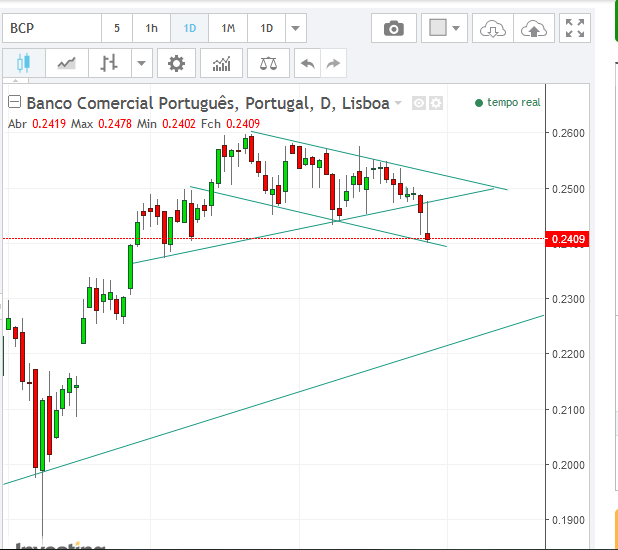The height and width of the screenshot is (550, 618).
Task: Select candlestick chart type
Action: [24, 63]
